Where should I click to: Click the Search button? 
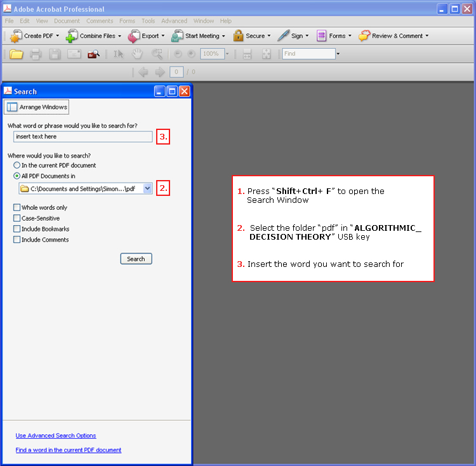[x=136, y=259]
